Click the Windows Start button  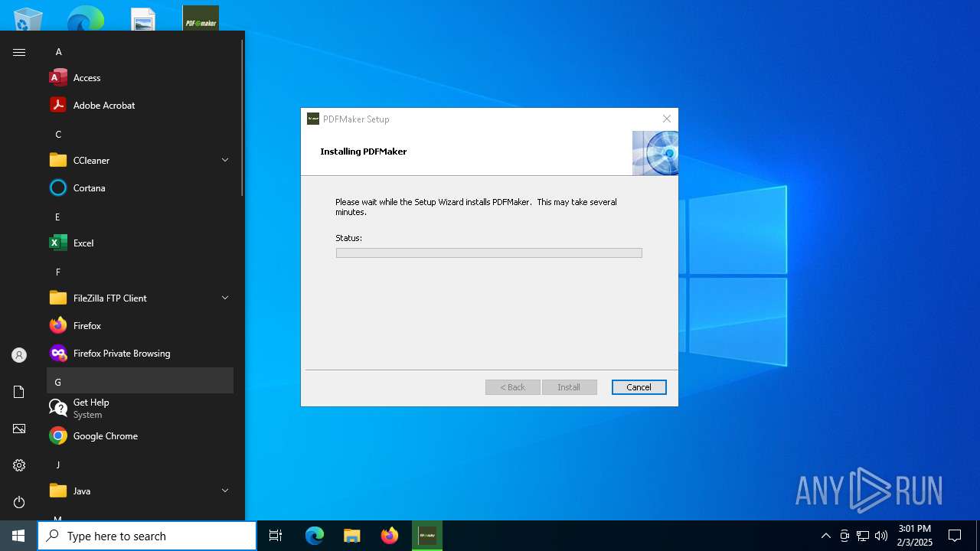point(18,536)
